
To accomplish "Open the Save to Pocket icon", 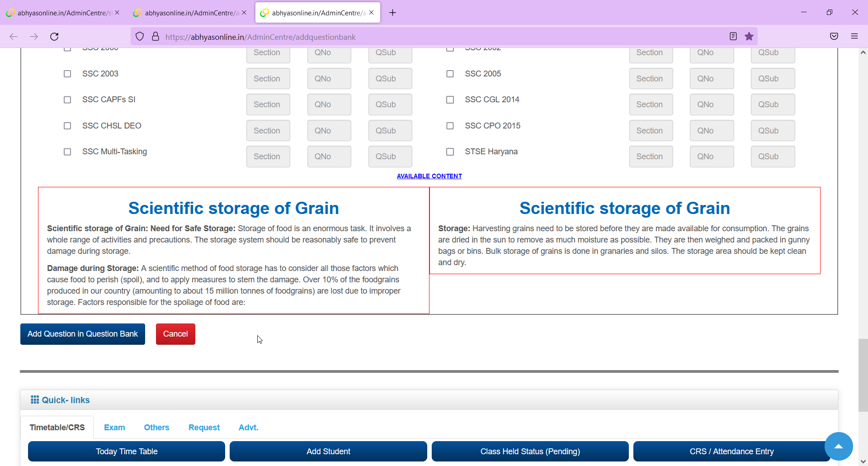I will pyautogui.click(x=834, y=37).
